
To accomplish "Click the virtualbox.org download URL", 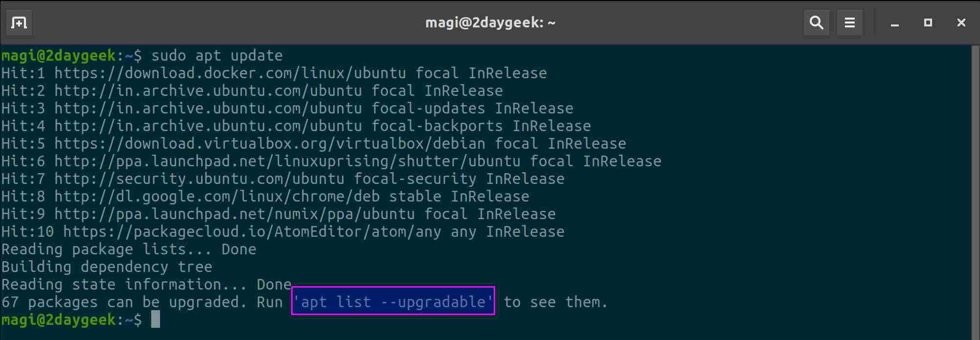I will tap(270, 144).
